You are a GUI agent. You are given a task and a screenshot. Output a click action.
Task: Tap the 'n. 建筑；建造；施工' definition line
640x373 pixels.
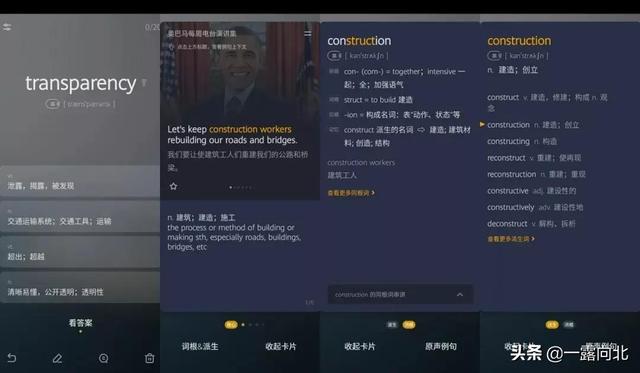pos(201,218)
